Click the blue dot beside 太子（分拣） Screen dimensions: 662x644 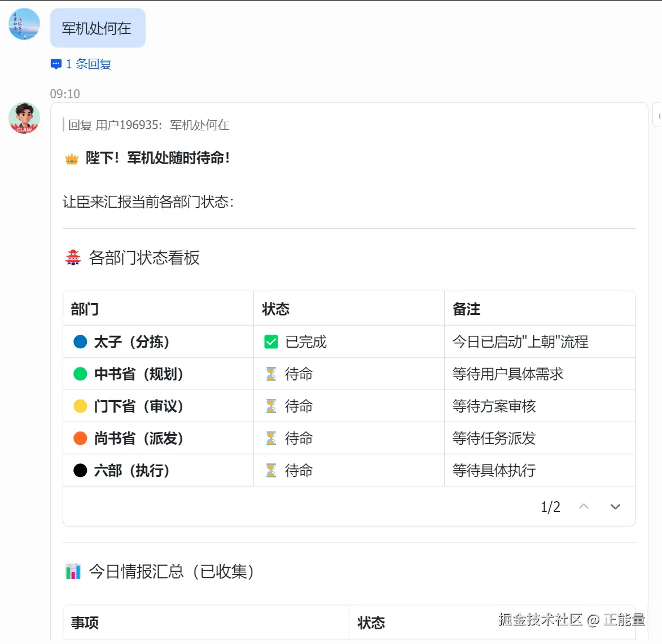[81, 341]
